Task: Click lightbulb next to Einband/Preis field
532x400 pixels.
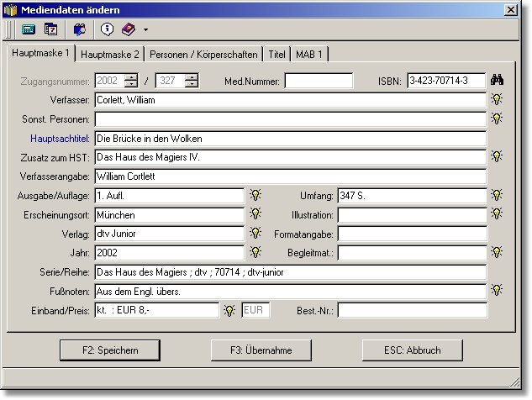Action: click(x=229, y=310)
